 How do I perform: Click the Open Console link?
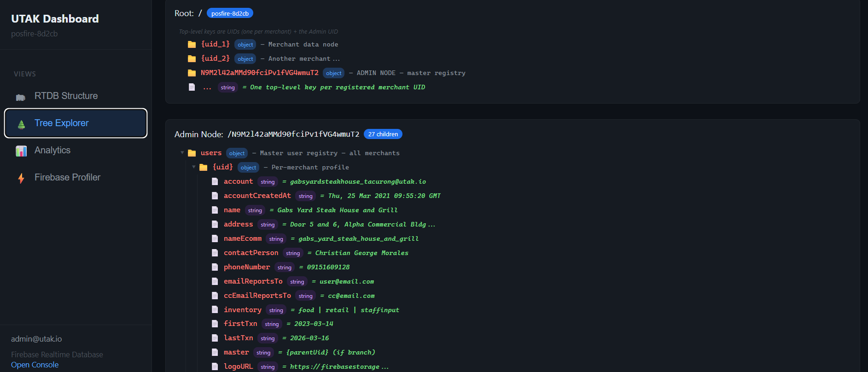pos(35,365)
